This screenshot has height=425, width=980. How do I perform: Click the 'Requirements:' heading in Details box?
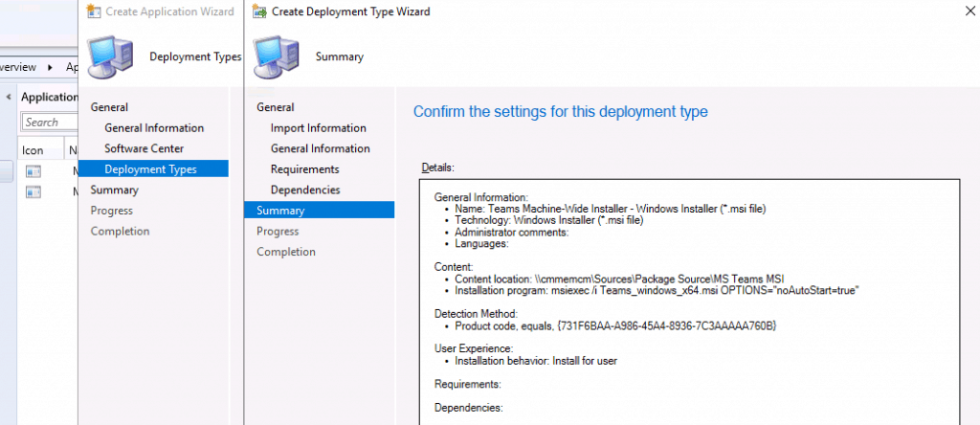[467, 384]
